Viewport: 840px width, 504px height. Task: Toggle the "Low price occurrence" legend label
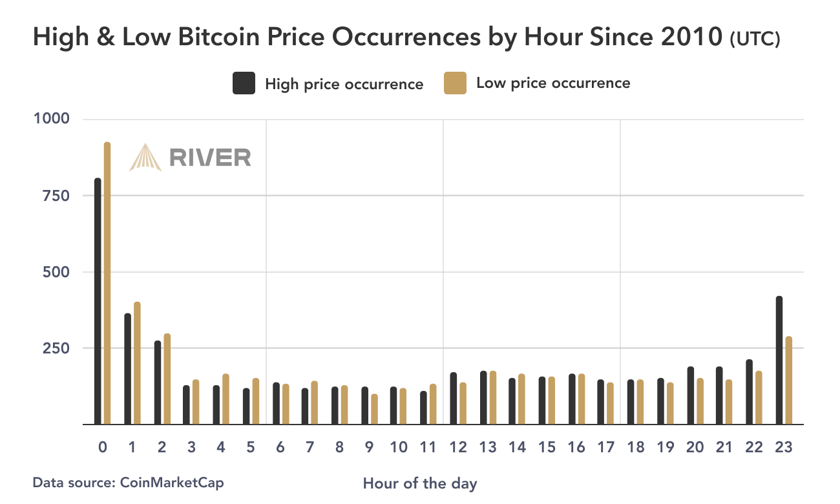point(553,83)
